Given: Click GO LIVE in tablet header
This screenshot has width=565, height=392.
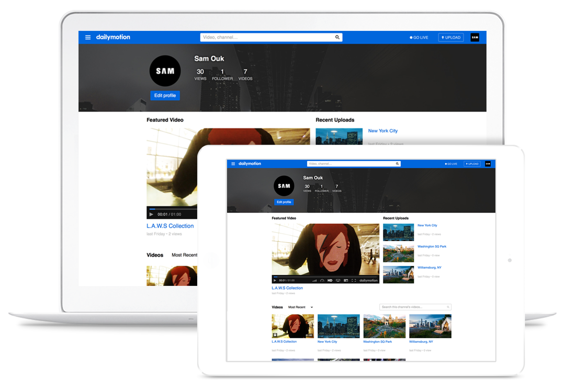Looking at the screenshot, I should 451,164.
